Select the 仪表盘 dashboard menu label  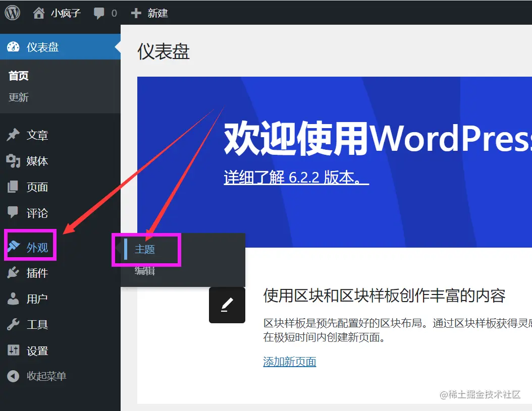[x=43, y=47]
